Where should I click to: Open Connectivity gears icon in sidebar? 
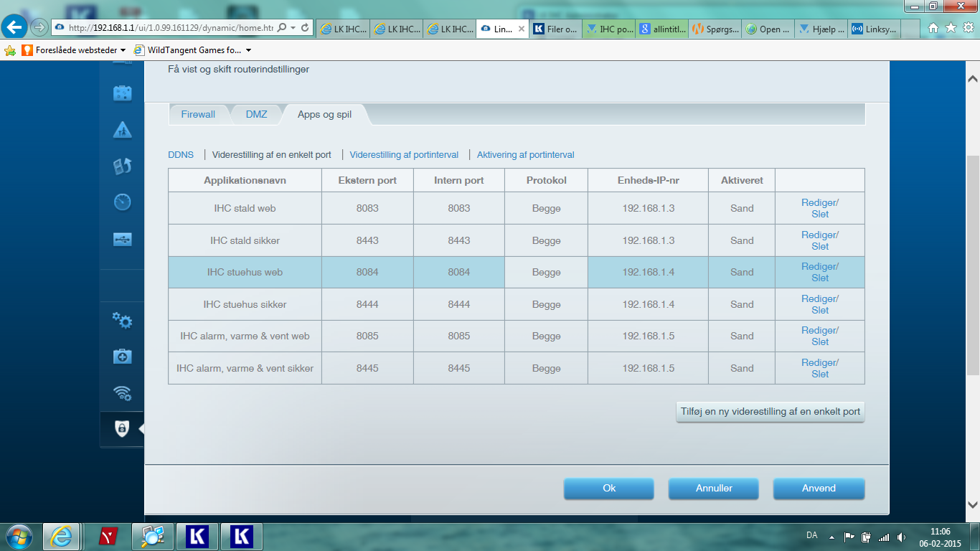[x=123, y=321]
